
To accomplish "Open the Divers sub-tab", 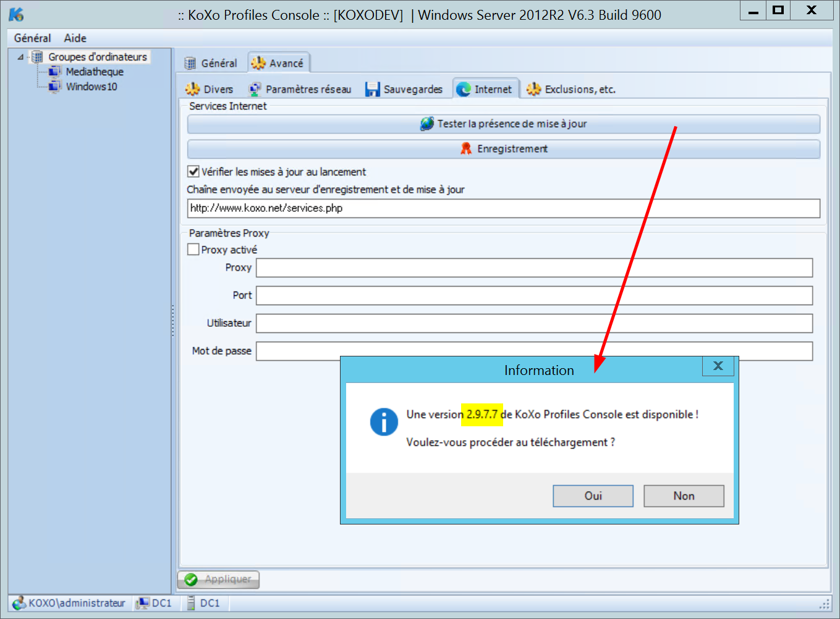I will (210, 90).
